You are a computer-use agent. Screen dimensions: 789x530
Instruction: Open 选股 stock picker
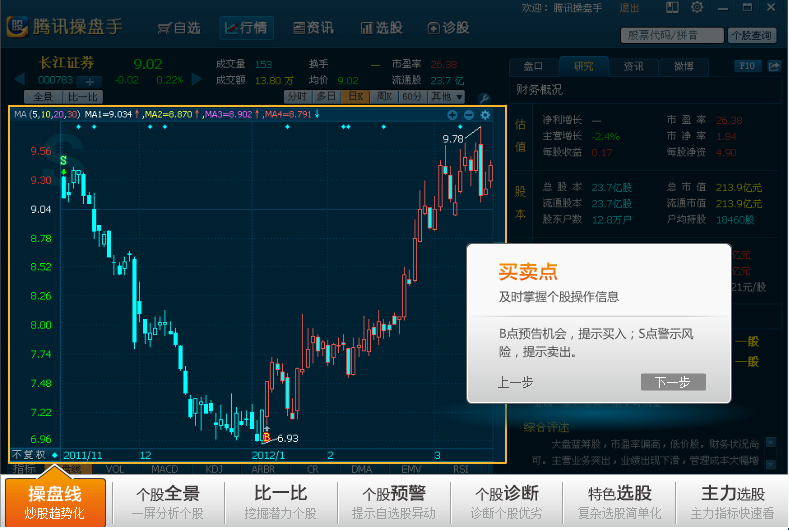[x=381, y=28]
